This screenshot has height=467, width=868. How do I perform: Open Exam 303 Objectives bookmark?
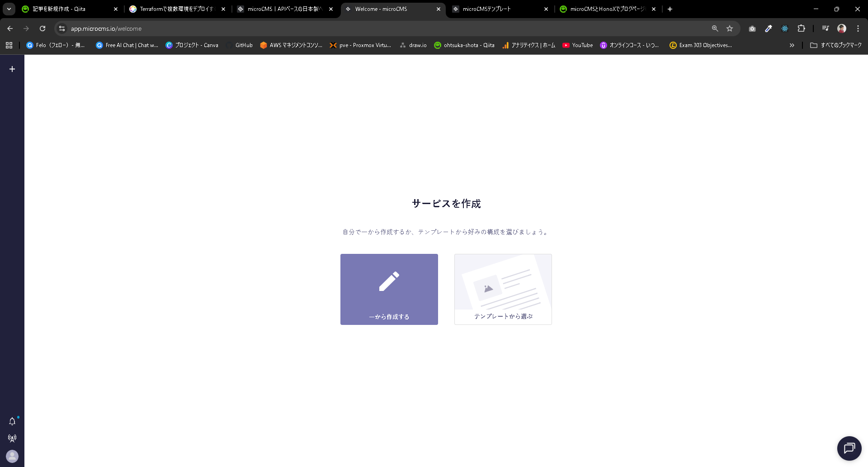click(701, 45)
